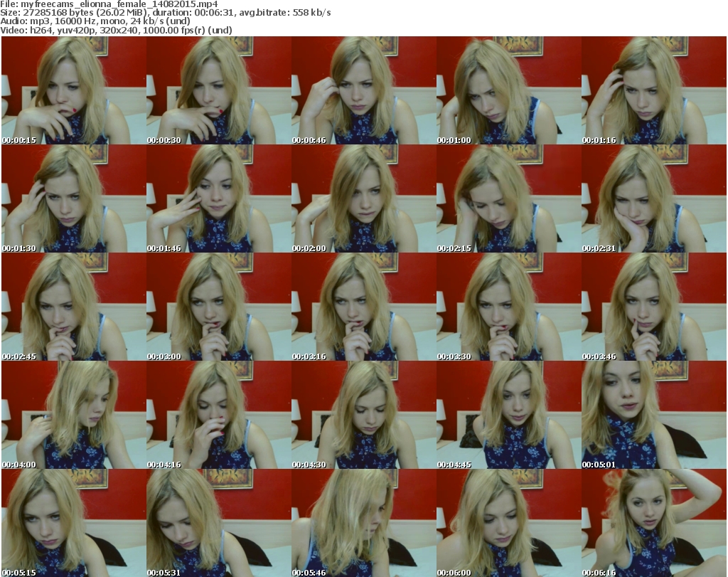Select the 'Video: h264, yuv420p' line
This screenshot has width=728, height=577.
pos(116,30)
